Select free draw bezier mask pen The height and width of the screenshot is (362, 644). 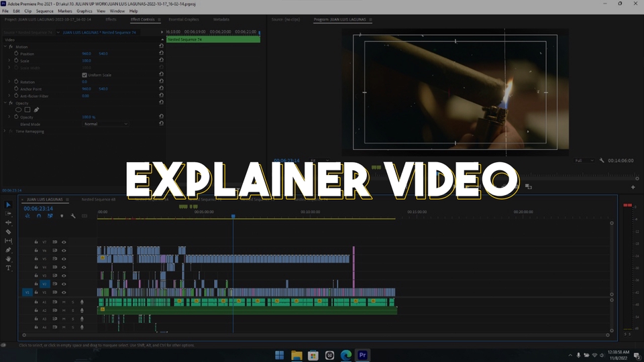click(x=36, y=109)
